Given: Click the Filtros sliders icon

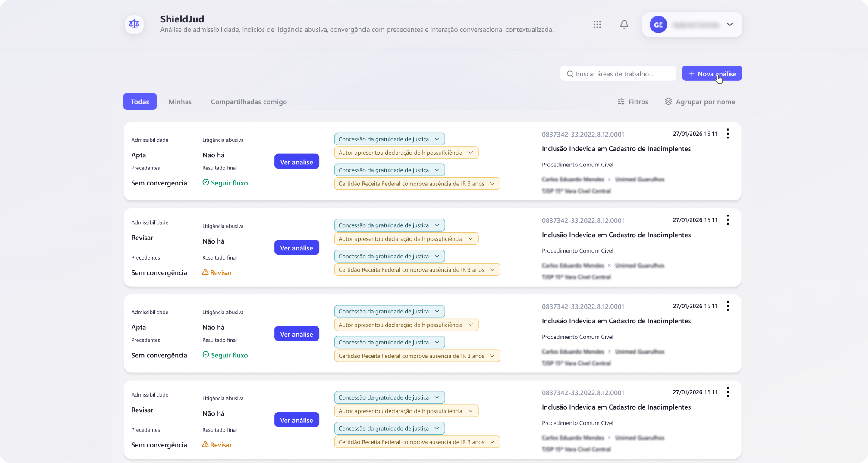Looking at the screenshot, I should [621, 101].
